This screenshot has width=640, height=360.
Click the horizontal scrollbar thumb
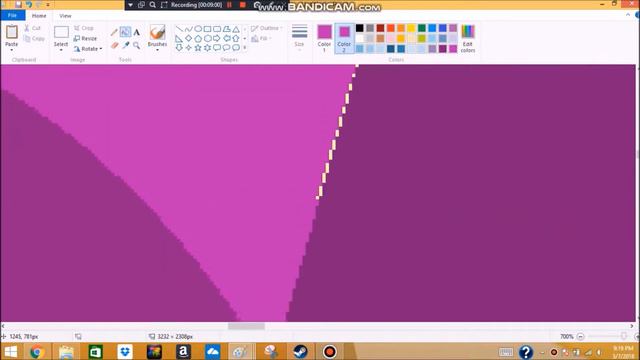coord(246,326)
